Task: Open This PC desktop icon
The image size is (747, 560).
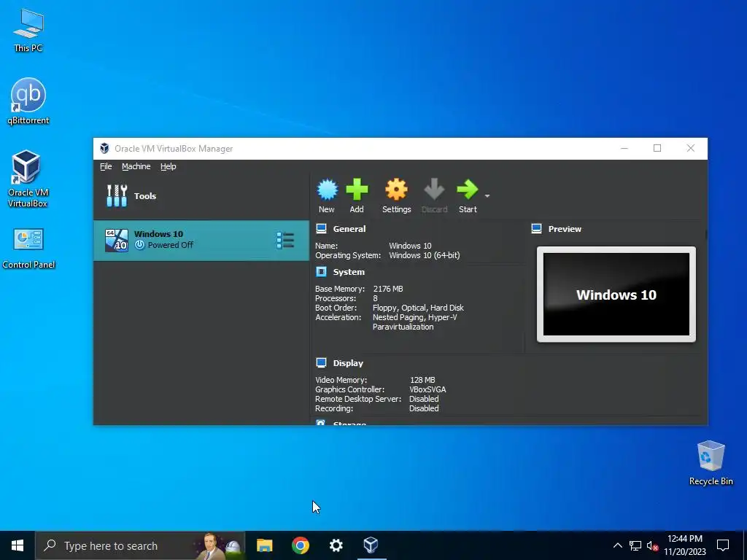Action: pos(28,30)
